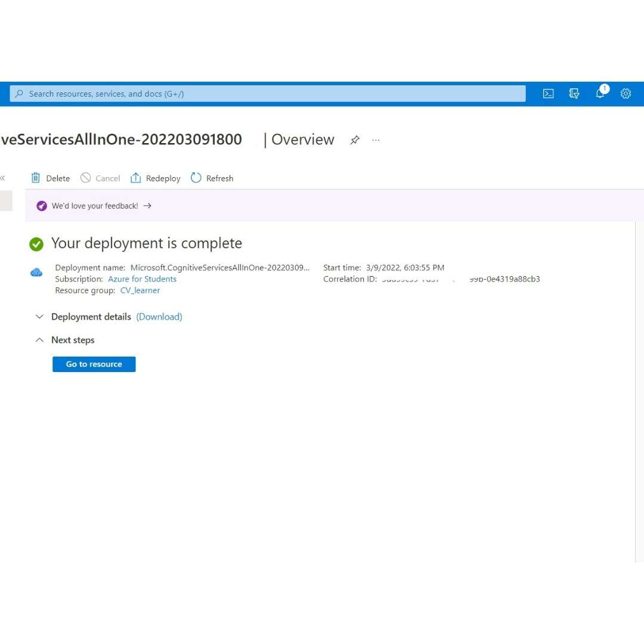
Task: Open the notifications bell
Action: (x=600, y=93)
